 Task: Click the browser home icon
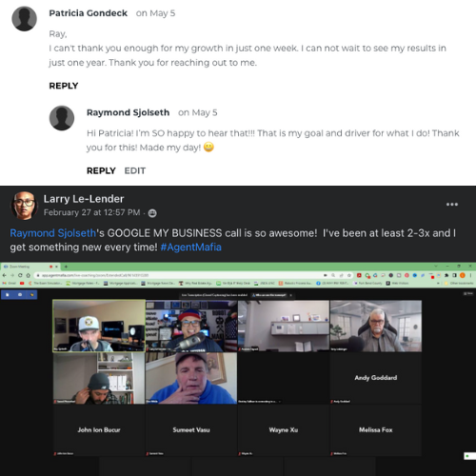point(29,275)
